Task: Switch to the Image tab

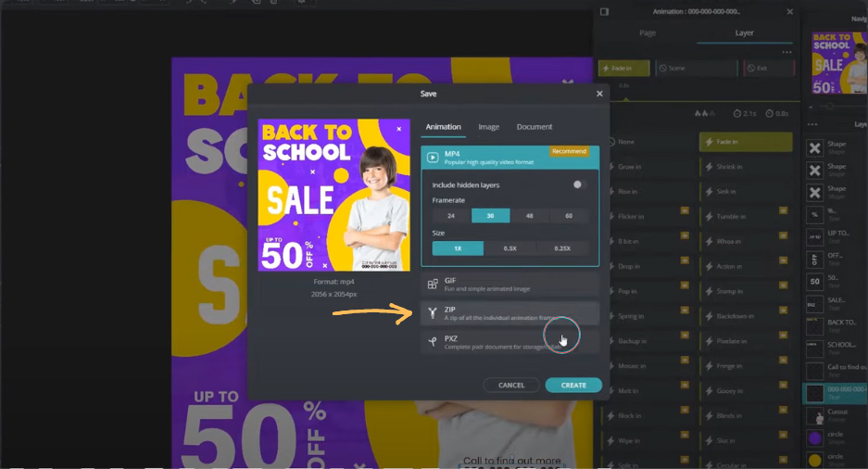Action: pyautogui.click(x=489, y=127)
